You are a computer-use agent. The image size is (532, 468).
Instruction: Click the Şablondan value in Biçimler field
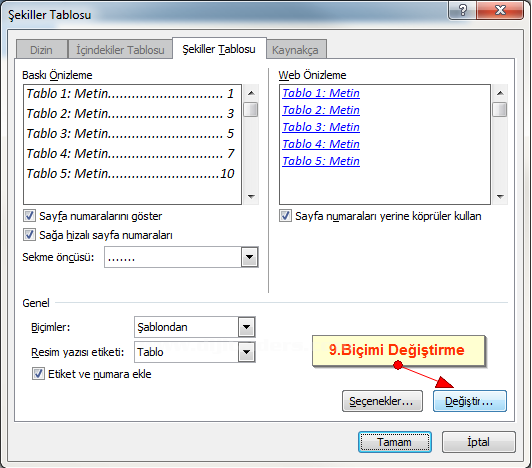pyautogui.click(x=162, y=327)
